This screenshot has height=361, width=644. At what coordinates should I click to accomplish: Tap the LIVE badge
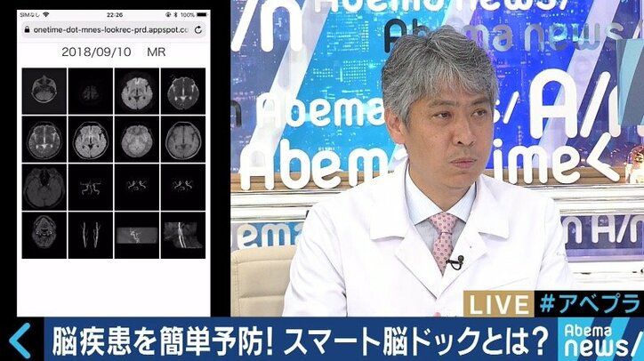point(499,304)
